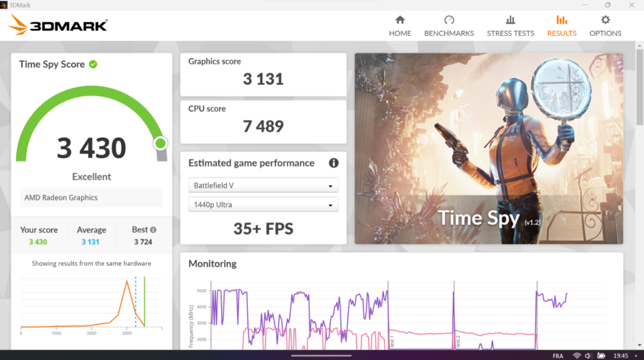The width and height of the screenshot is (644, 360).
Task: Open the Home tab
Action: (x=399, y=26)
